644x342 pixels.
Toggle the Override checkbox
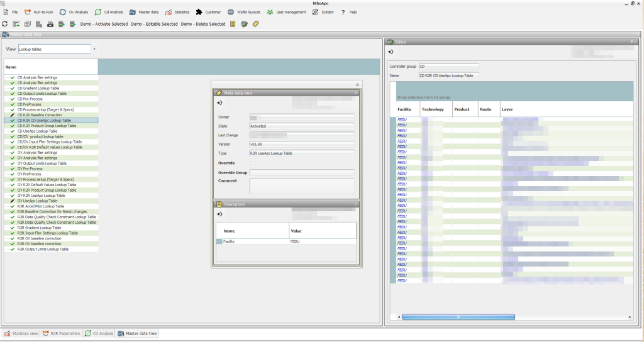(x=253, y=163)
